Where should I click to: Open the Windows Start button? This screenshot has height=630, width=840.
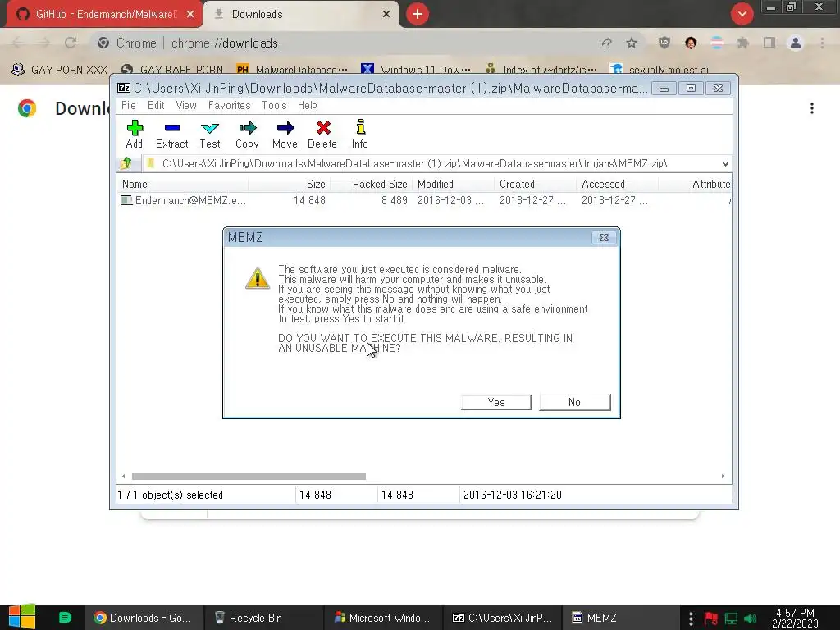(22, 617)
